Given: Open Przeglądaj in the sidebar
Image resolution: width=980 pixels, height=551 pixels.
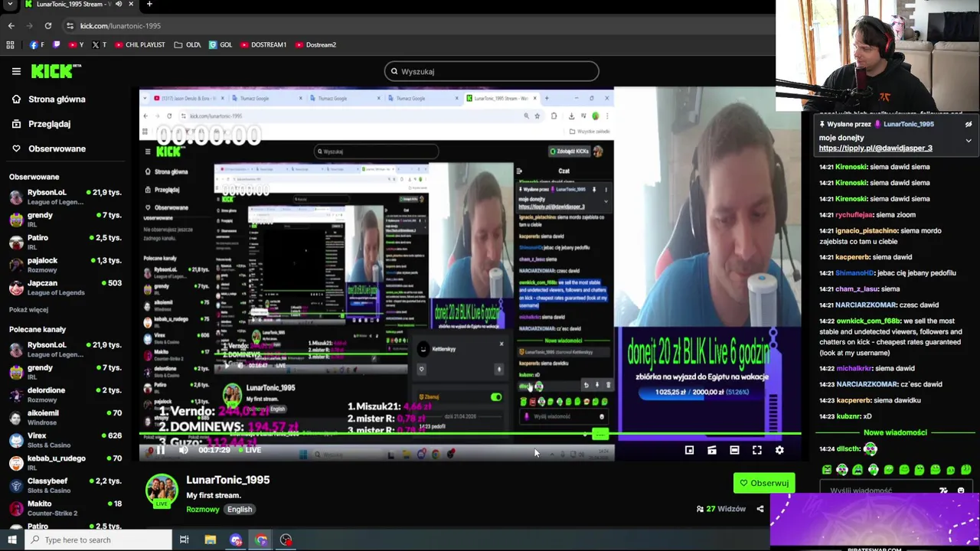Looking at the screenshot, I should [x=41, y=123].
